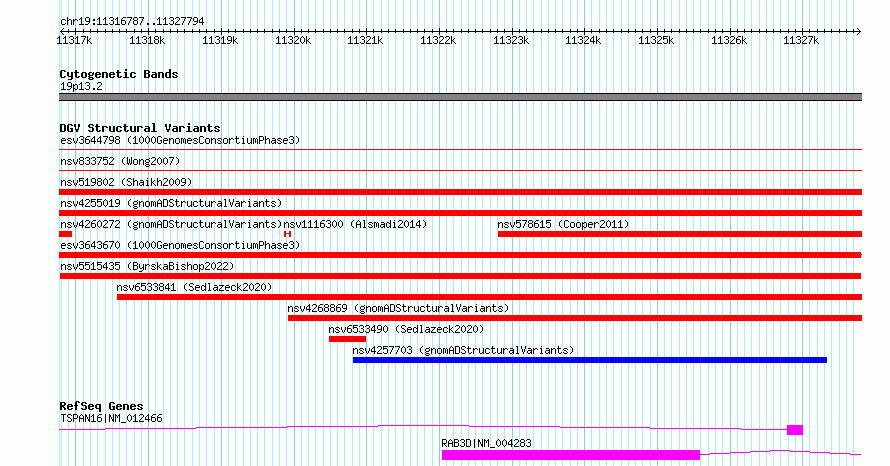
Task: Click the esv3644798 variant label
Action: 180,140
